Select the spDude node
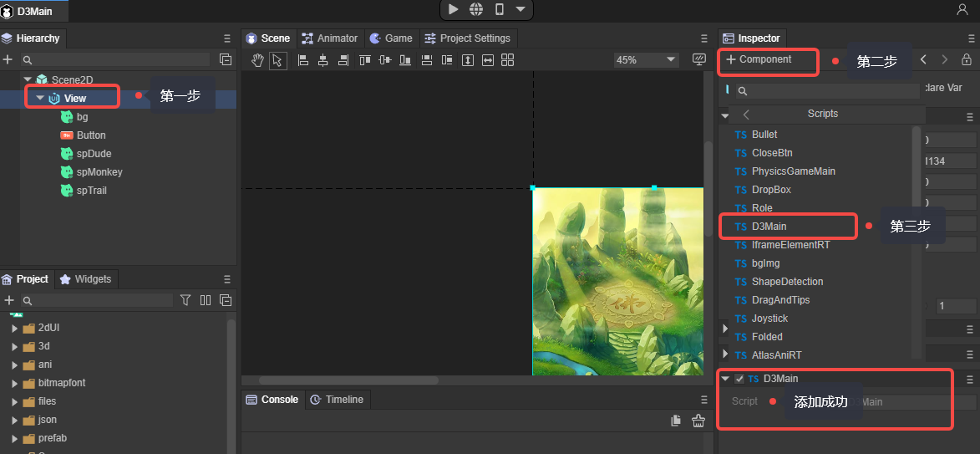Viewport: 980px width, 454px height. [94, 153]
